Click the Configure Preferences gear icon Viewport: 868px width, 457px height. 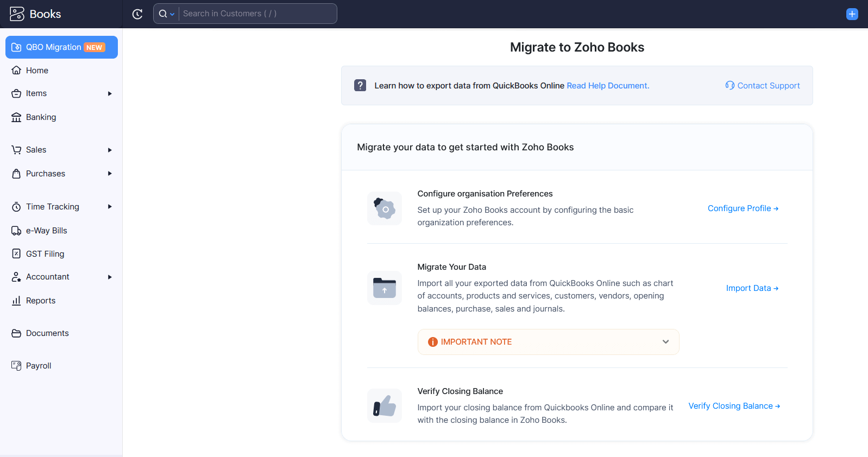point(385,208)
